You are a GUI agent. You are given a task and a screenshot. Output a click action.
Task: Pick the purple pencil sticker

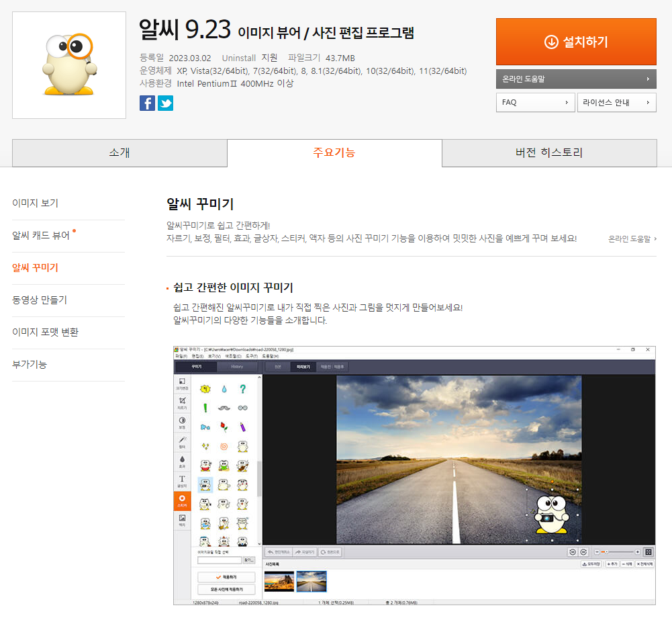[x=242, y=427]
